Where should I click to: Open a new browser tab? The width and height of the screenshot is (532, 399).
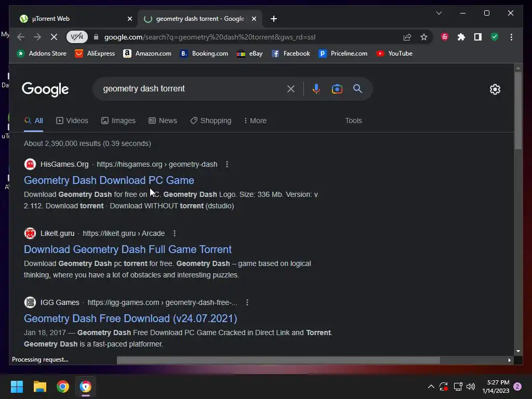[274, 19]
